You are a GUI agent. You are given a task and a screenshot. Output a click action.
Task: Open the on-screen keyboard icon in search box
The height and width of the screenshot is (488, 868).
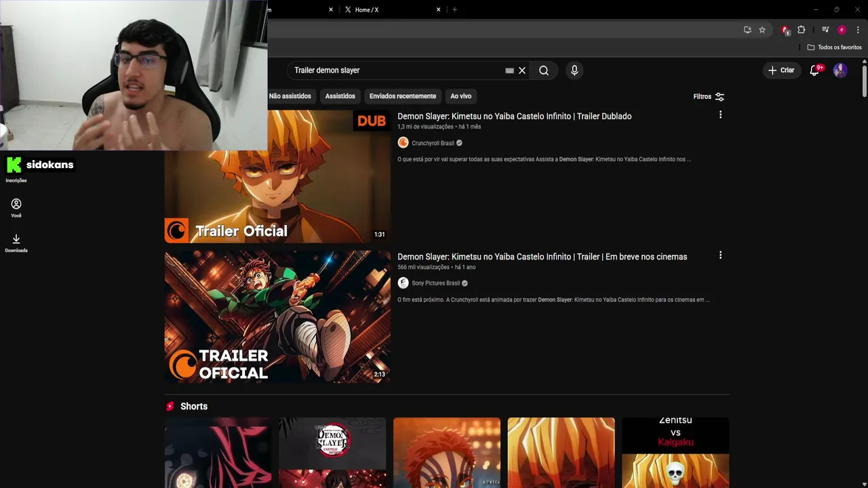(x=509, y=70)
